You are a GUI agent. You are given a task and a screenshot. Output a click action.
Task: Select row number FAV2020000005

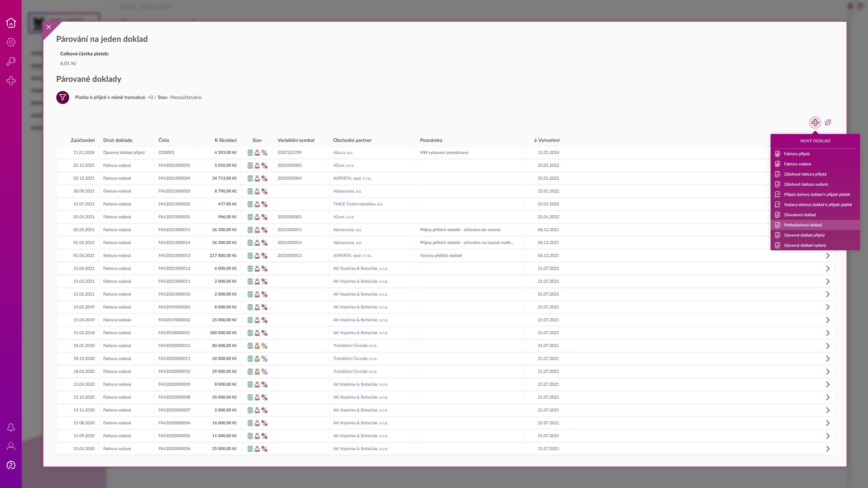[x=174, y=436]
